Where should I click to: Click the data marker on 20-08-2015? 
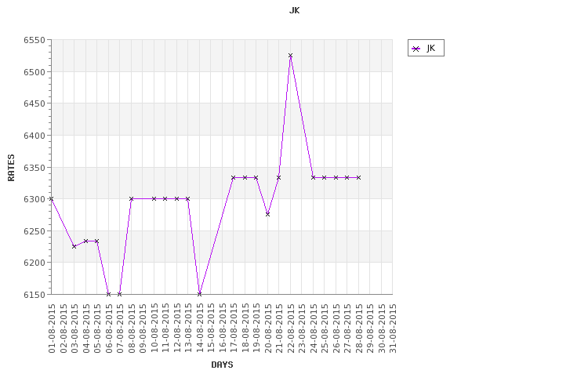pyautogui.click(x=268, y=214)
